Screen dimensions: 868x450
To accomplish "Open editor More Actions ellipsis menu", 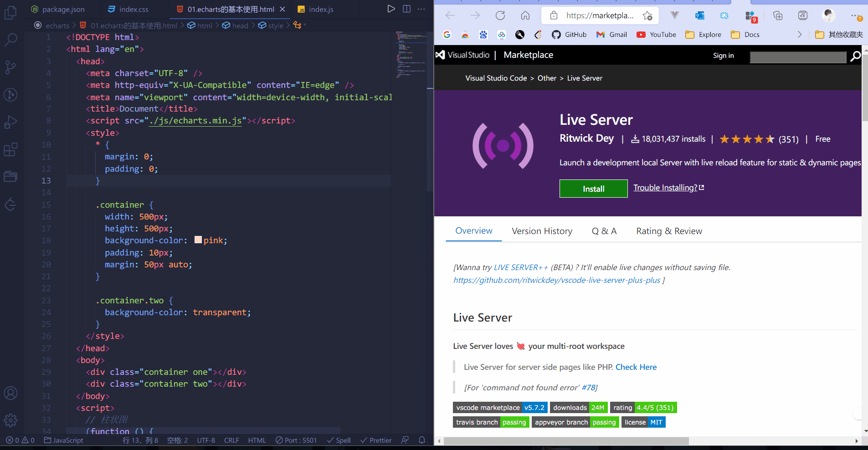I will click(x=421, y=9).
